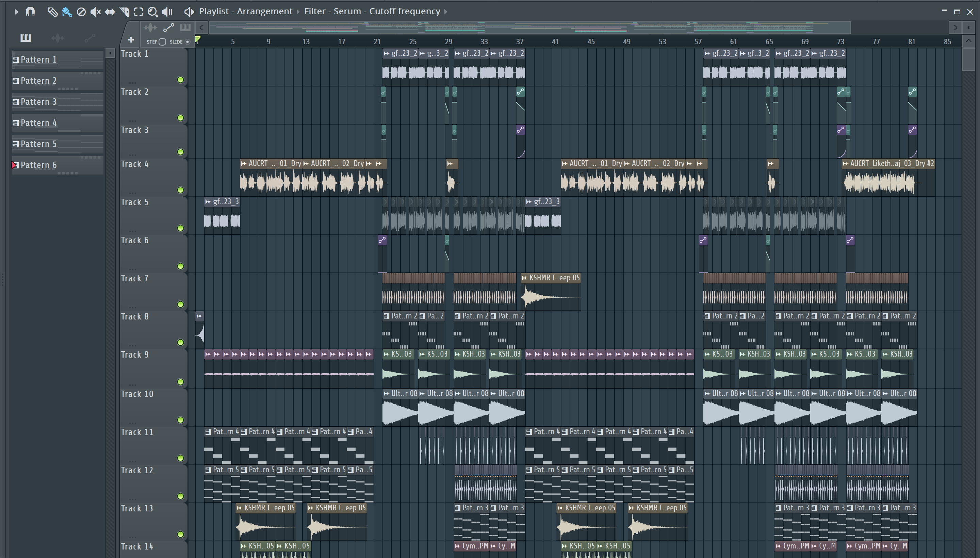Mute Track 2 with its green light
Screen dimensions: 980x558
pos(180,118)
